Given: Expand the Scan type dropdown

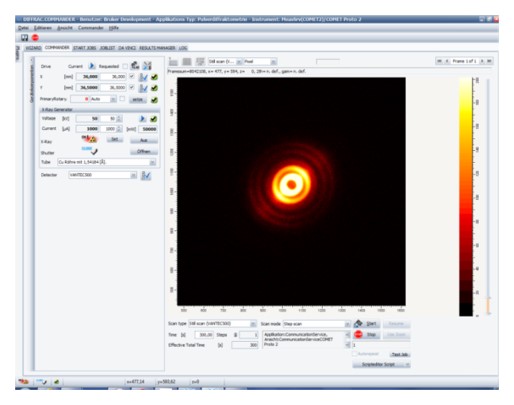Looking at the screenshot, I should coord(253,324).
